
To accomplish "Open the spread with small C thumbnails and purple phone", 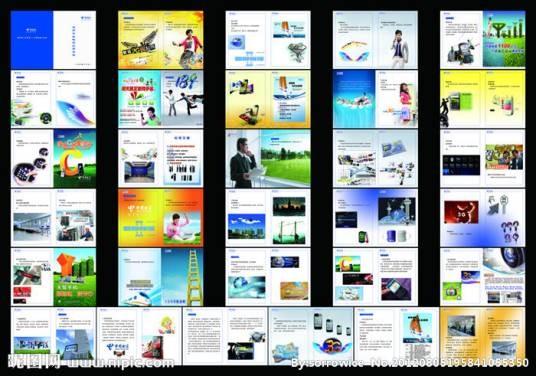I will (x=375, y=277).
